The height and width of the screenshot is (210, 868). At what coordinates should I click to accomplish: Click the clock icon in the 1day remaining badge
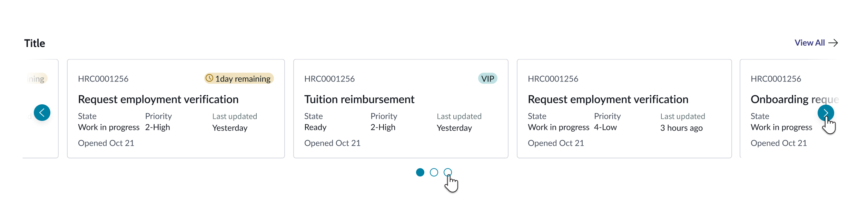pos(209,78)
